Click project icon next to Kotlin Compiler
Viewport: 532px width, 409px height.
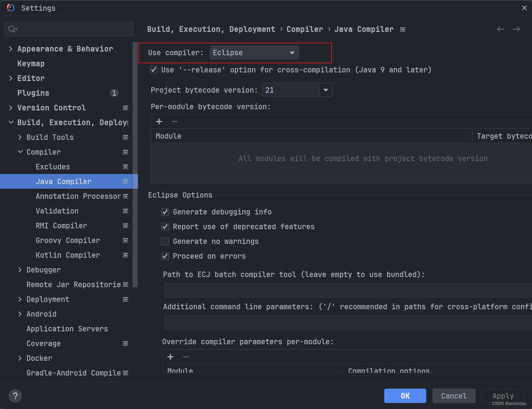coord(126,255)
